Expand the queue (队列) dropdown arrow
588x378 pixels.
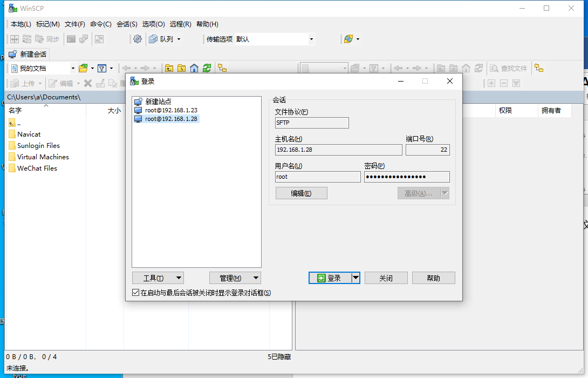[x=179, y=39]
